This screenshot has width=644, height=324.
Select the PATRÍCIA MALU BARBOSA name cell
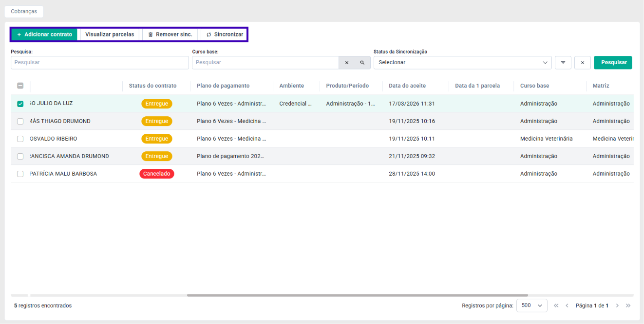pyautogui.click(x=63, y=174)
